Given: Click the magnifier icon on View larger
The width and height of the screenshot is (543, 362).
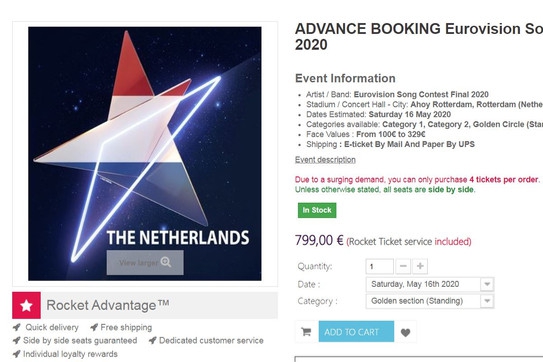Looking at the screenshot, I should click(166, 262).
